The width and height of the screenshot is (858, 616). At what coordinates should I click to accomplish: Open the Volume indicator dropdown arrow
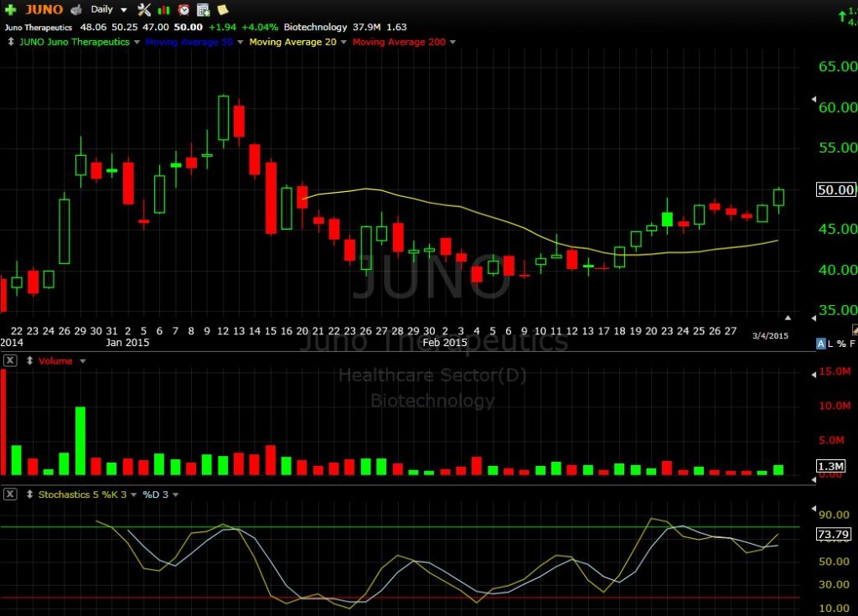point(83,361)
